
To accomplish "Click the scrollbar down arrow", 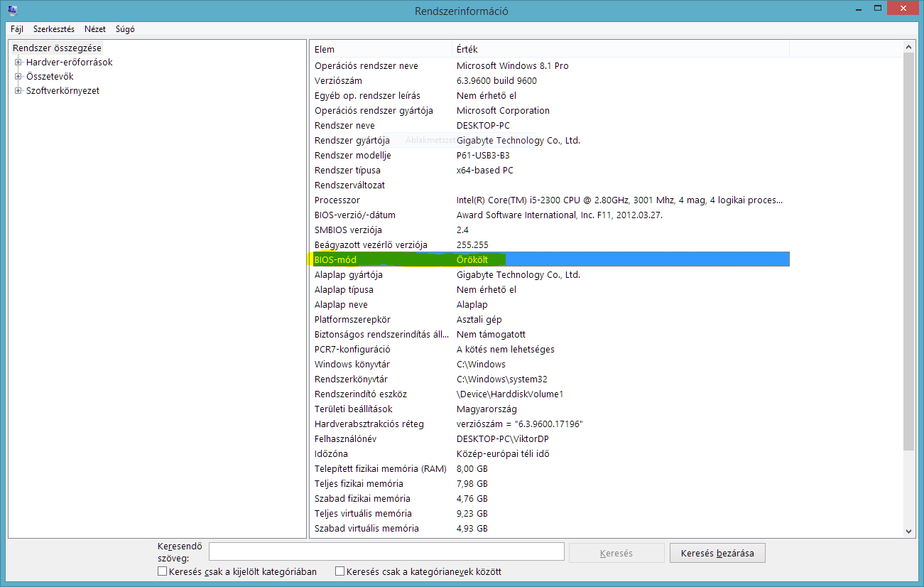I will (908, 532).
